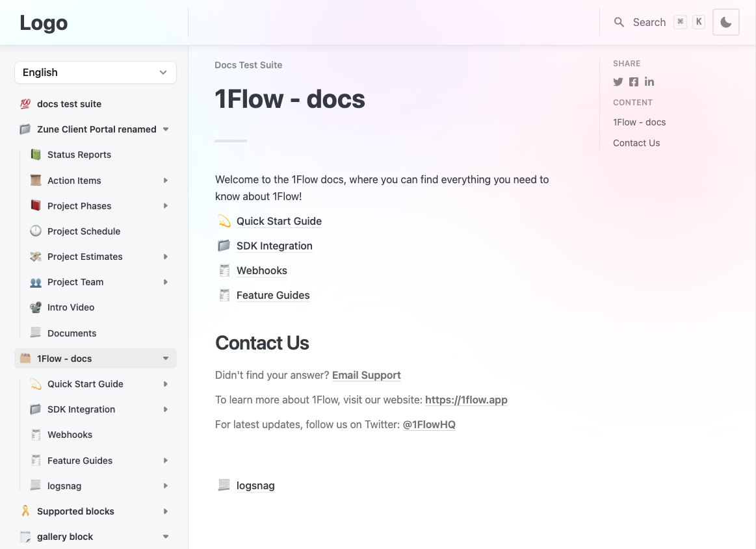Click the card box icon beside 1Flow - docs in sidebar
The width and height of the screenshot is (756, 549).
pyautogui.click(x=25, y=358)
